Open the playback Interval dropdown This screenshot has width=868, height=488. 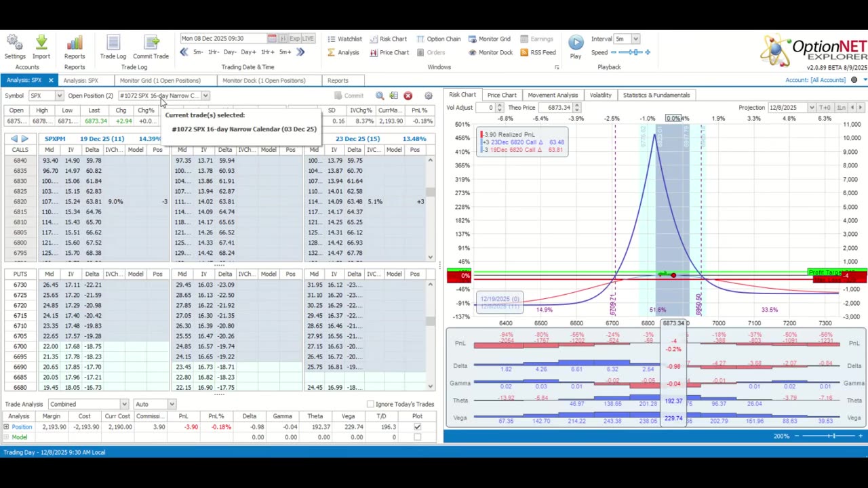click(x=637, y=39)
